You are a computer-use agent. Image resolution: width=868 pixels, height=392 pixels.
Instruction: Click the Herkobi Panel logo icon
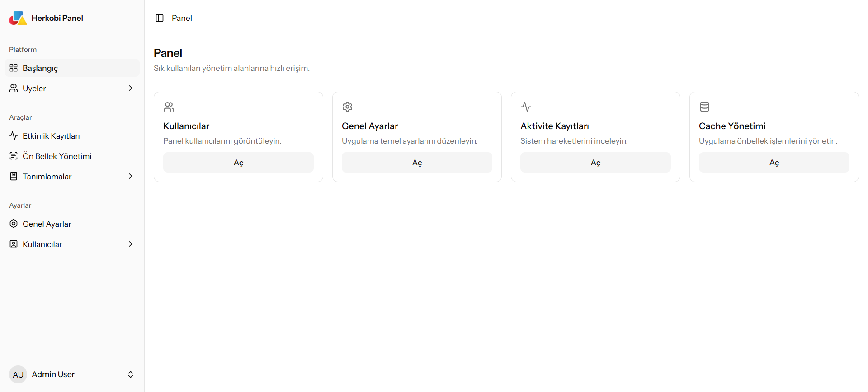pos(18,18)
